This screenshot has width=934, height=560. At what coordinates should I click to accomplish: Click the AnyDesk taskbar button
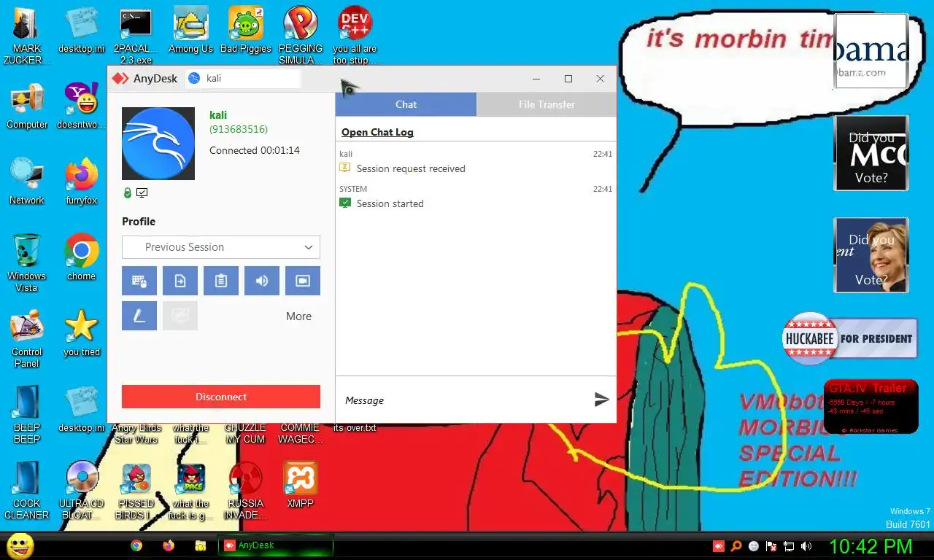[276, 545]
